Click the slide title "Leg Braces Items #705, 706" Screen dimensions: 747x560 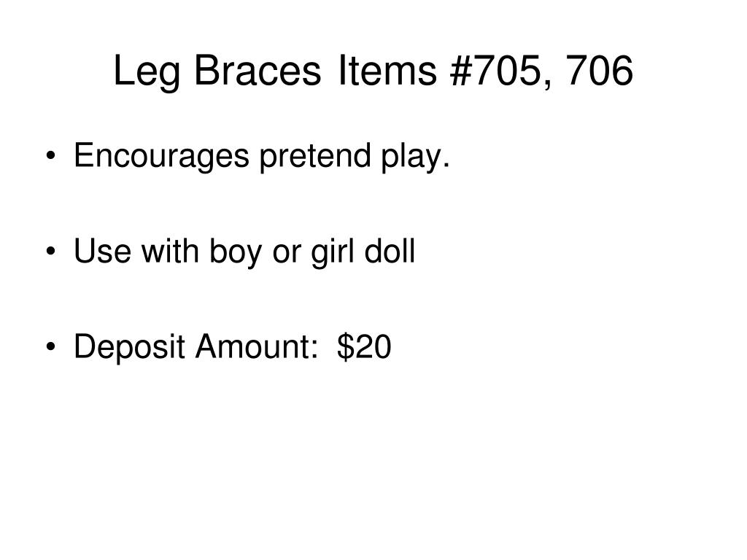[373, 71]
